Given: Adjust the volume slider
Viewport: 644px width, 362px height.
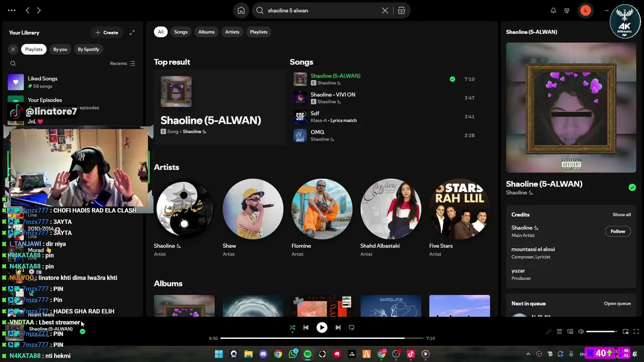Looking at the screenshot, I should click(602, 332).
